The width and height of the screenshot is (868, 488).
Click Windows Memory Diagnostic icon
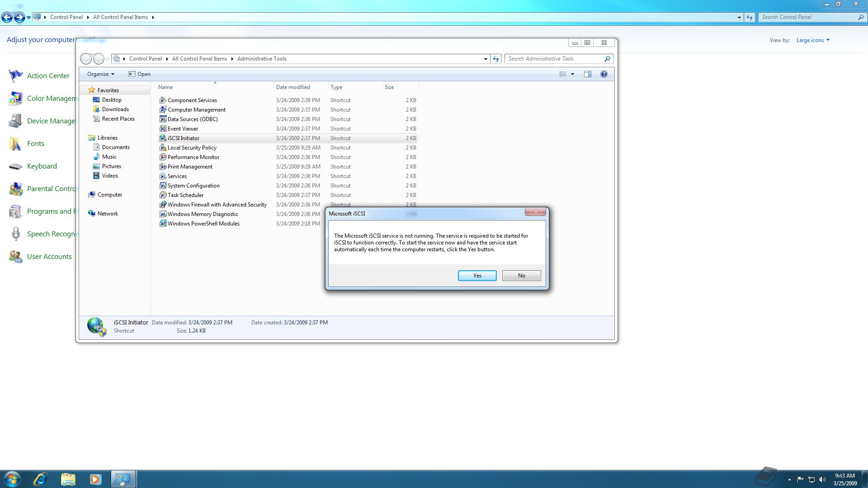163,214
